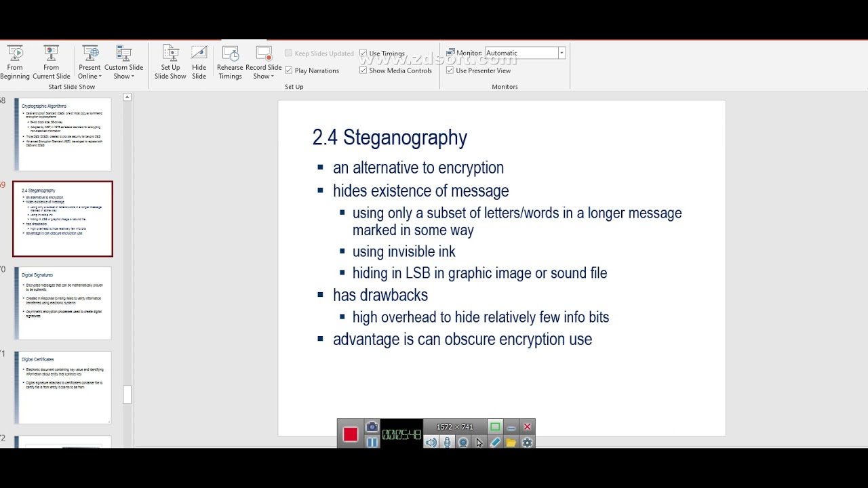Open recorder settings gear
868x488 pixels.
(x=527, y=442)
